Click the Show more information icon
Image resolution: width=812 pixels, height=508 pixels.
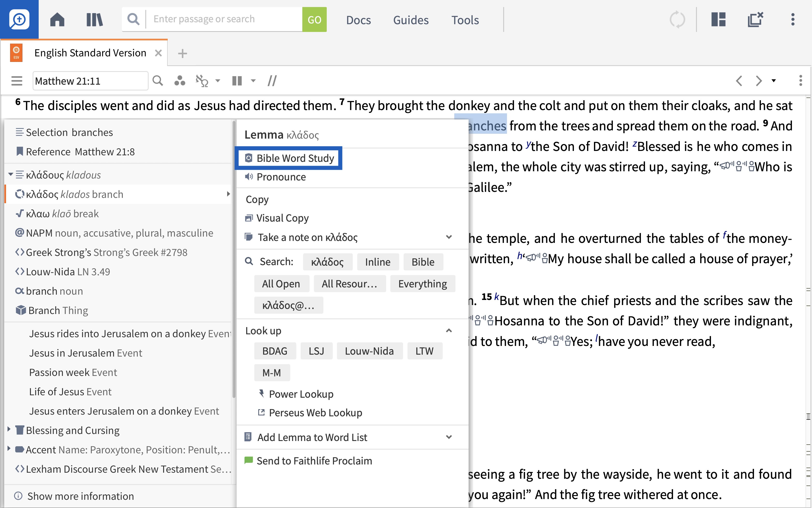point(18,496)
